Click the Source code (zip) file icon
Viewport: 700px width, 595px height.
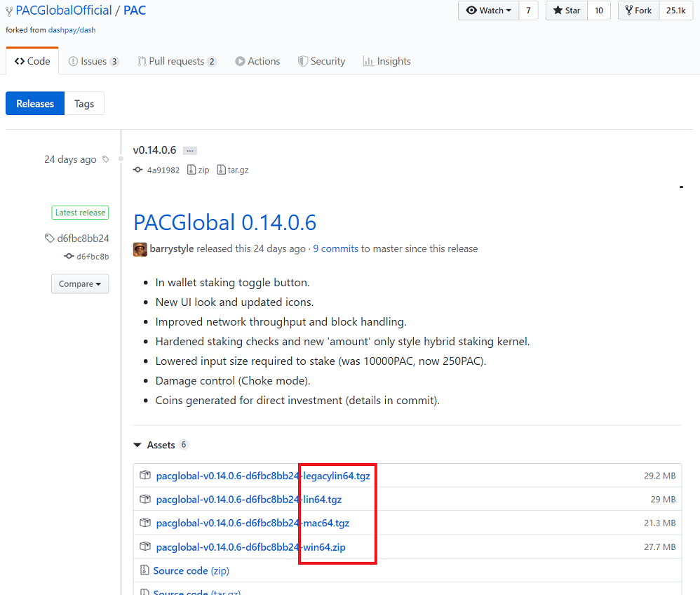[145, 570]
